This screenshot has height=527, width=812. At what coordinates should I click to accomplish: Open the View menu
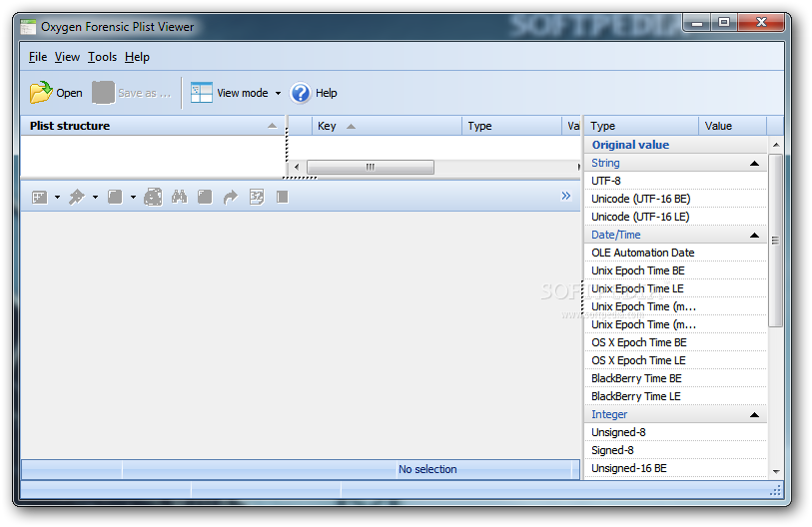click(x=67, y=57)
